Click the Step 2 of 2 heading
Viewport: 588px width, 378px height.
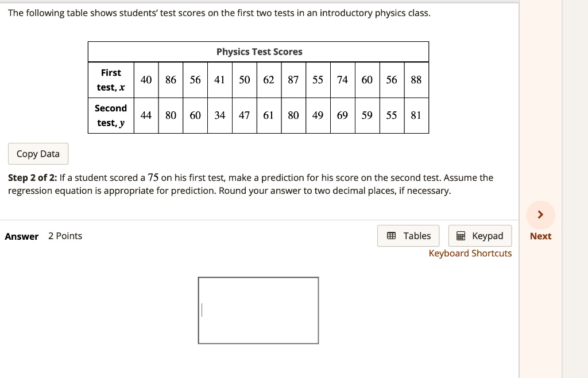coord(32,177)
